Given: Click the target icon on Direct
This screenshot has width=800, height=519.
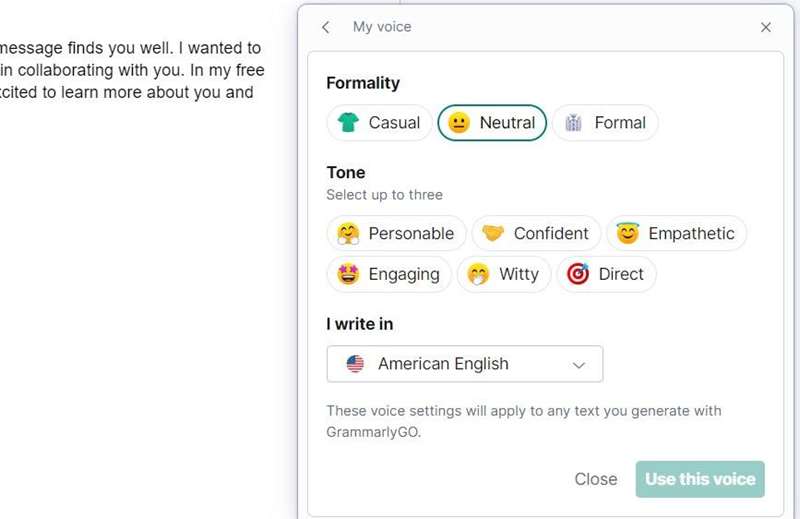Looking at the screenshot, I should tap(578, 274).
